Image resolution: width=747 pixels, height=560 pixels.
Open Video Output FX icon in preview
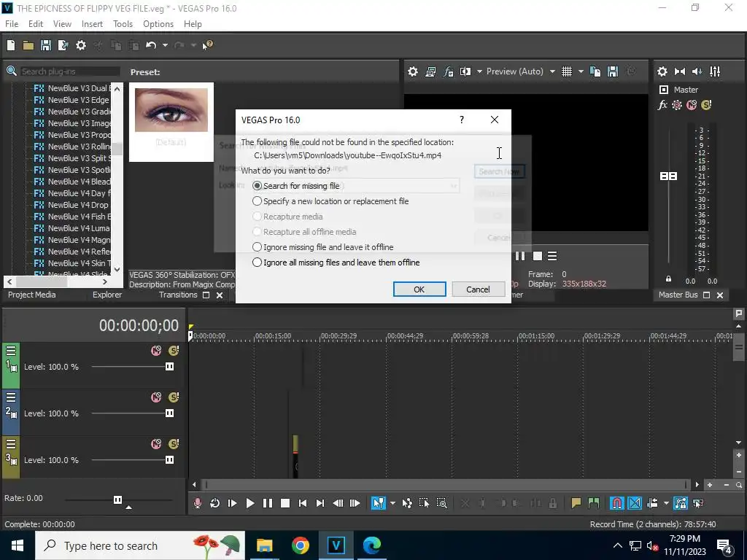pos(448,71)
